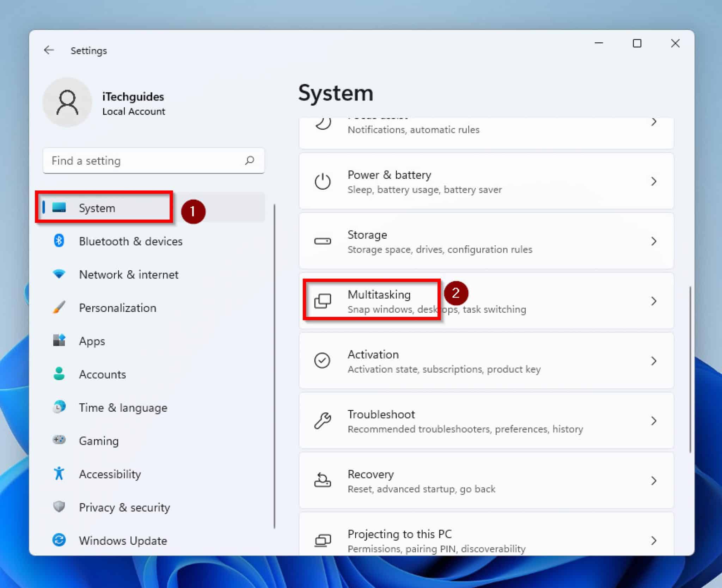
Task: Click the Accounts person icon
Action: (59, 374)
